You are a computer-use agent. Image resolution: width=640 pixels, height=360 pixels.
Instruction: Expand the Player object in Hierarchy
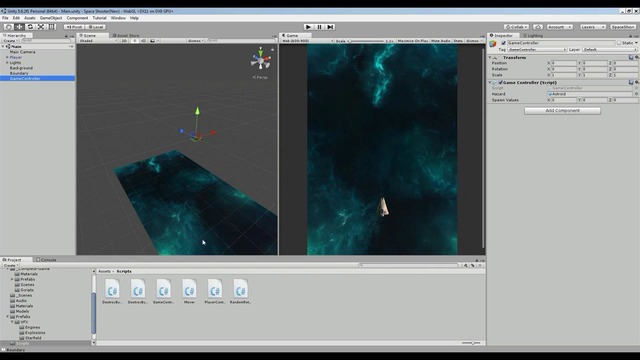click(x=7, y=57)
